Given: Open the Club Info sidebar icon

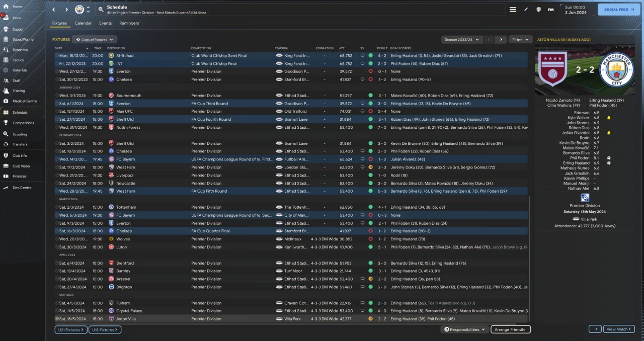Looking at the screenshot, I should [6, 156].
